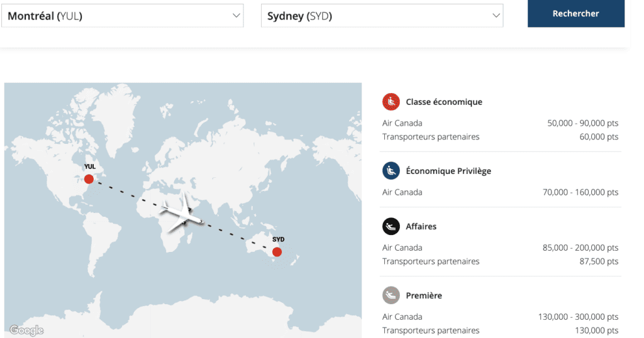This screenshot has width=644, height=338.
Task: Click the chevron arrow of the Montréal field
Action: click(x=236, y=16)
